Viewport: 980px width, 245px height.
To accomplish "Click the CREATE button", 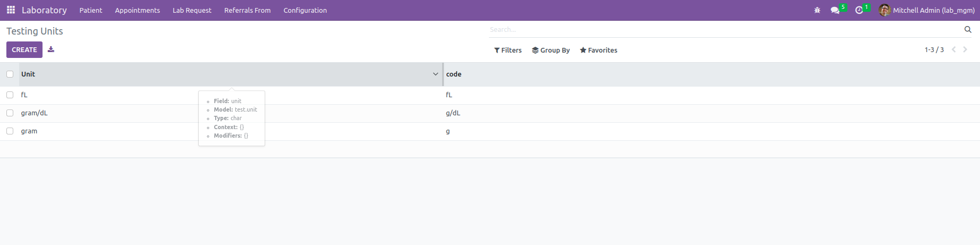I will pos(24,49).
